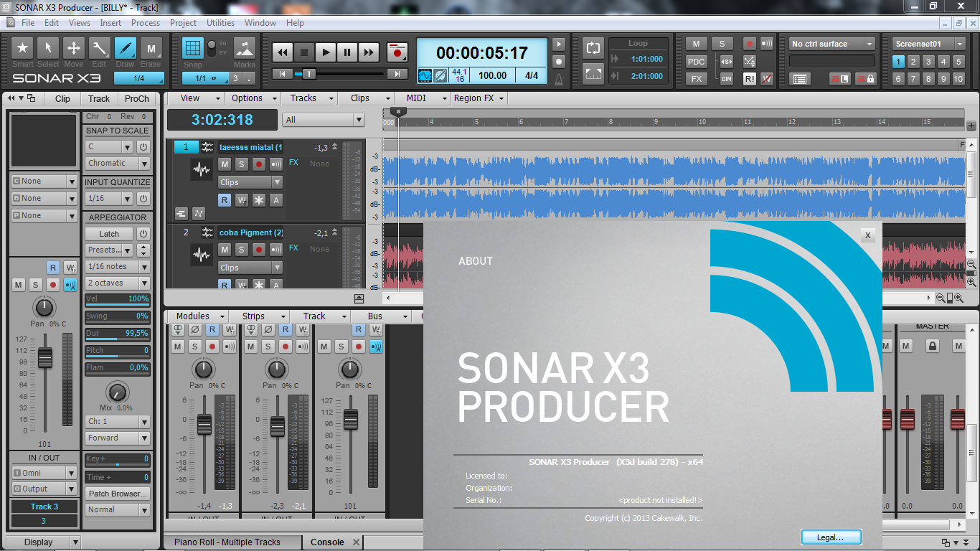This screenshot has width=980, height=551.
Task: Open the 2 octaves range dropdown
Action: click(118, 283)
